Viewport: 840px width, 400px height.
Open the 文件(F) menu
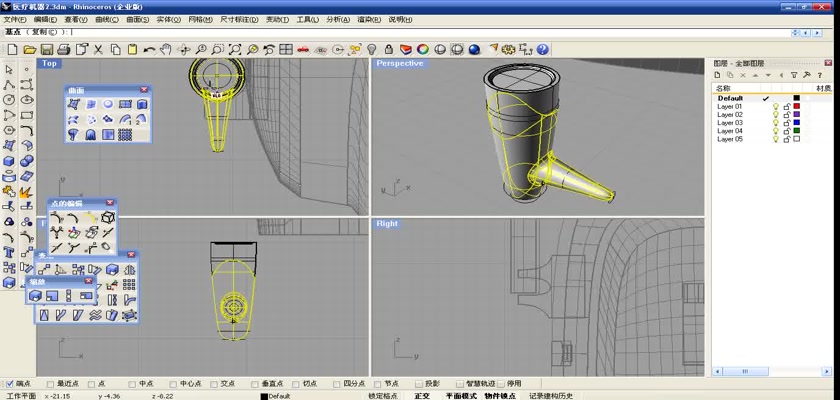[x=15, y=20]
